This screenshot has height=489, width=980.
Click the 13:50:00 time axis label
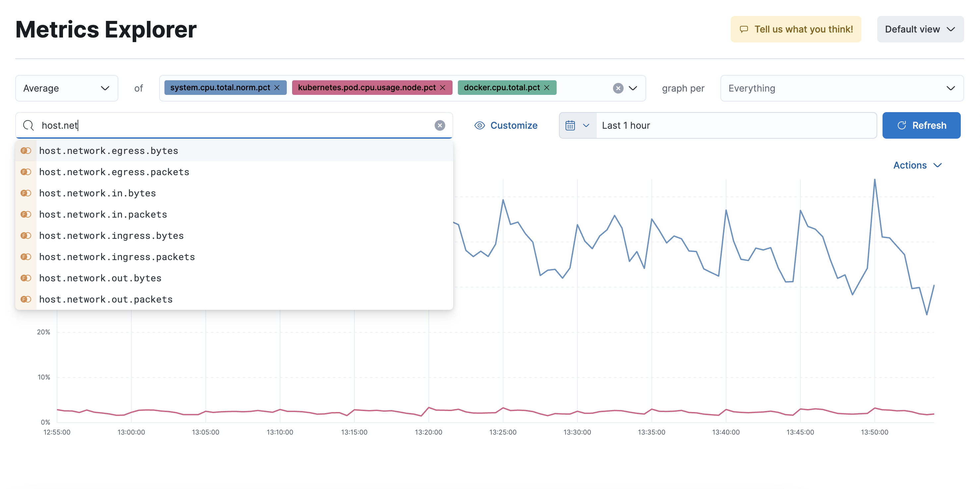tap(874, 432)
